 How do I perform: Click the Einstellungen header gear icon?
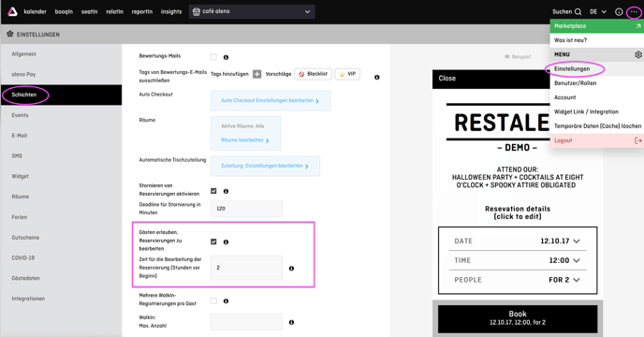[10, 34]
